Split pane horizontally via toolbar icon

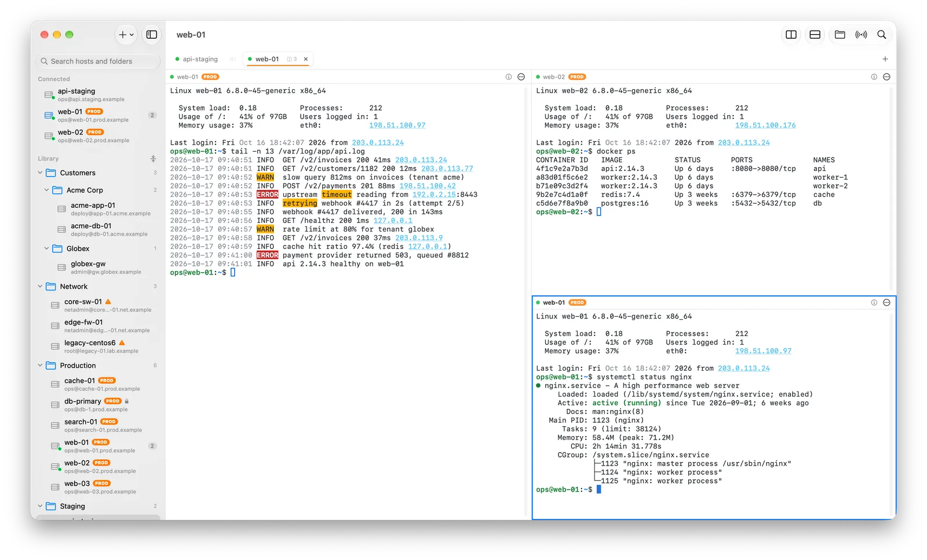point(815,35)
